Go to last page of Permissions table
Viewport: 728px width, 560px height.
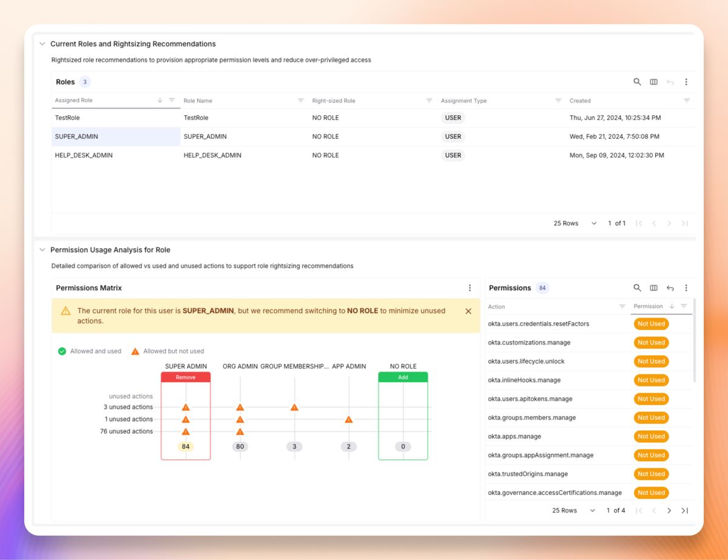click(x=684, y=510)
